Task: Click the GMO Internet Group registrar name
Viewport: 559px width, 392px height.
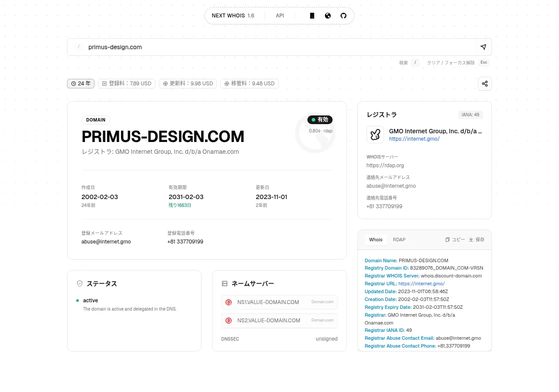Action: (436, 131)
